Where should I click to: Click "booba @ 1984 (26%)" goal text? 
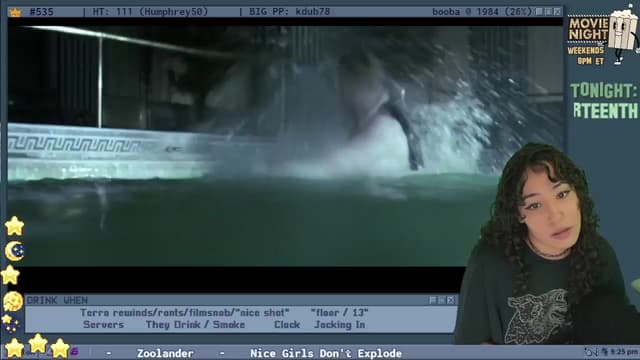coord(482,12)
